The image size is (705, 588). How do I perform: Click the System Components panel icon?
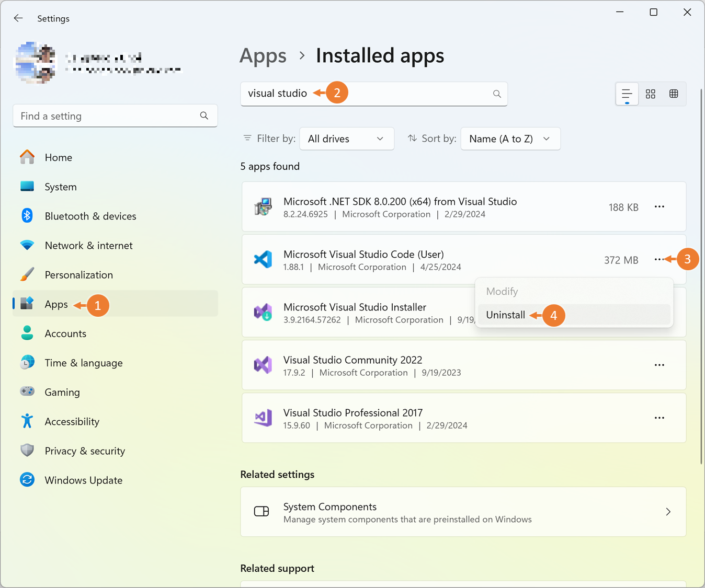tap(261, 511)
